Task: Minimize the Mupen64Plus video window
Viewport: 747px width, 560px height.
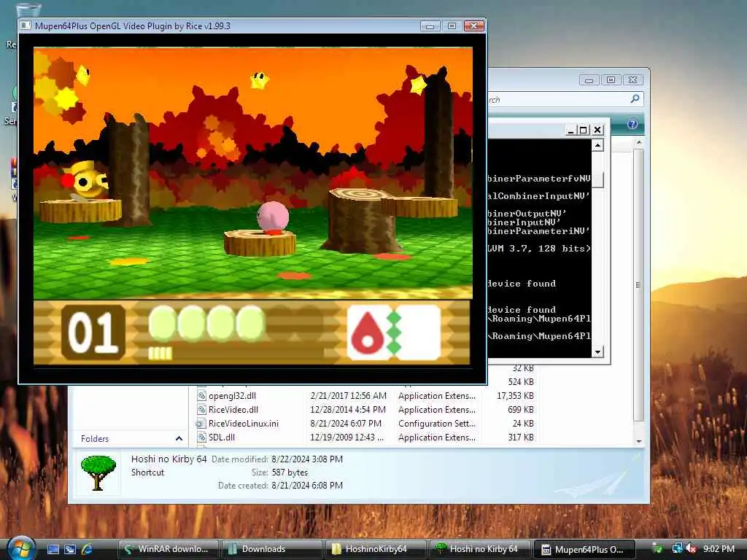Action: (430, 26)
